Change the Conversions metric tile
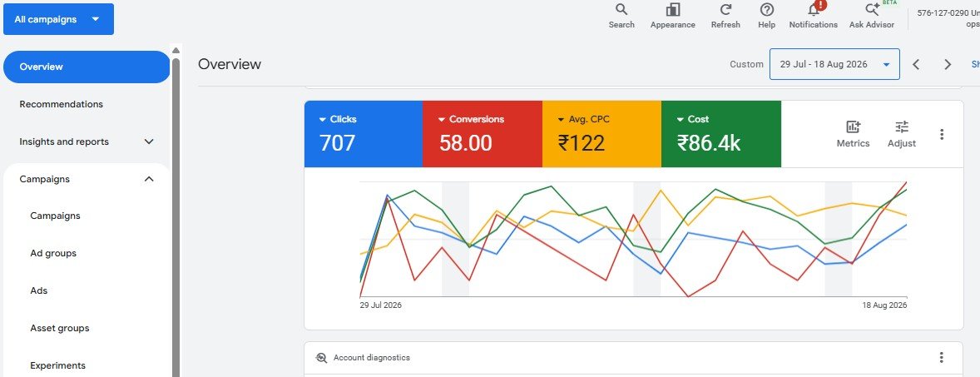 (x=482, y=134)
